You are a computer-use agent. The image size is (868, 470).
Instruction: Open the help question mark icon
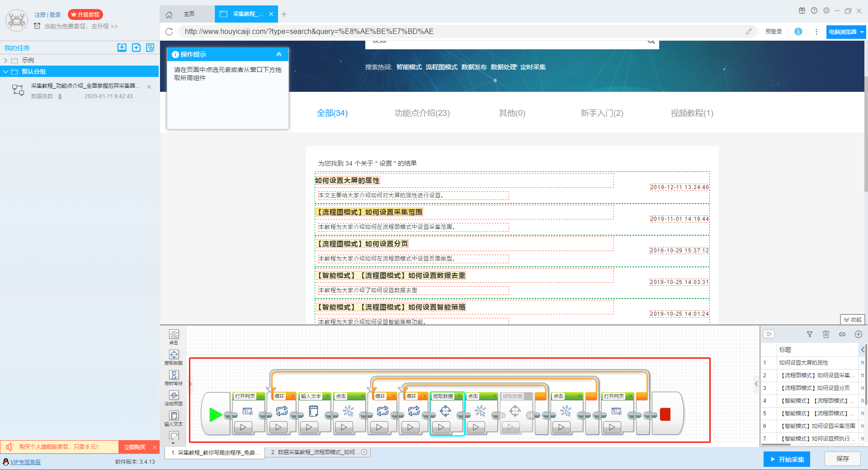814,10
